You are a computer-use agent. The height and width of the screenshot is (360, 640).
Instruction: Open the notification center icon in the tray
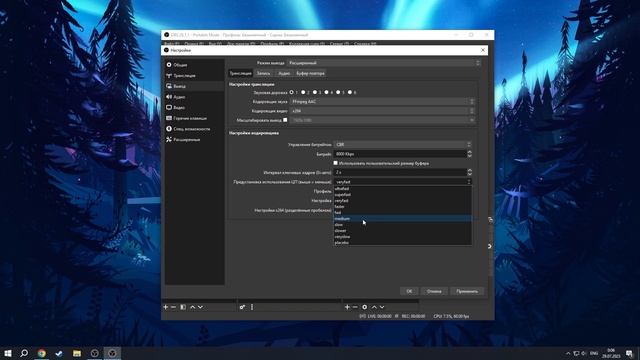[629, 353]
